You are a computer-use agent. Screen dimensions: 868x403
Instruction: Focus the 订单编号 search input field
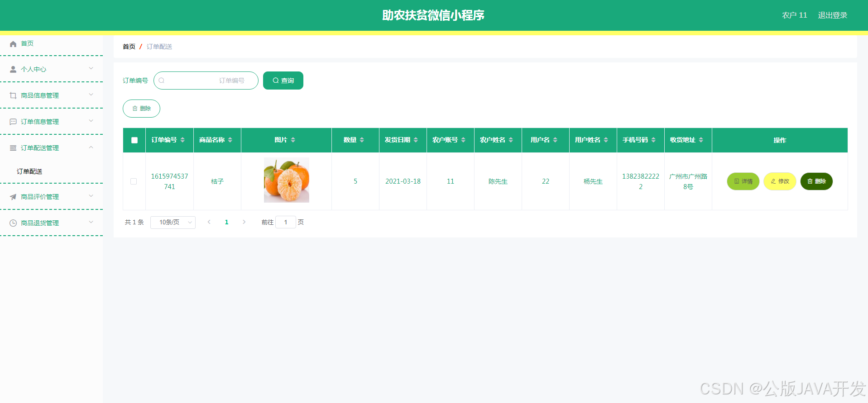coord(206,81)
